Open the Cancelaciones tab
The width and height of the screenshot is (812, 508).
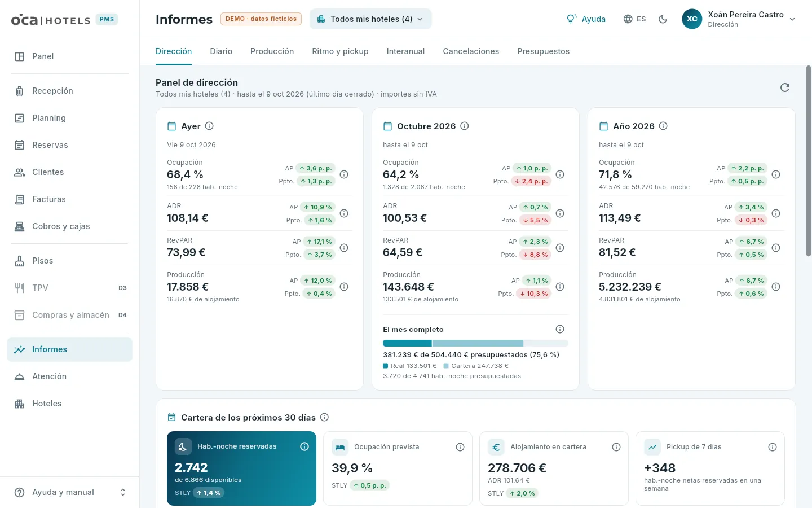471,51
